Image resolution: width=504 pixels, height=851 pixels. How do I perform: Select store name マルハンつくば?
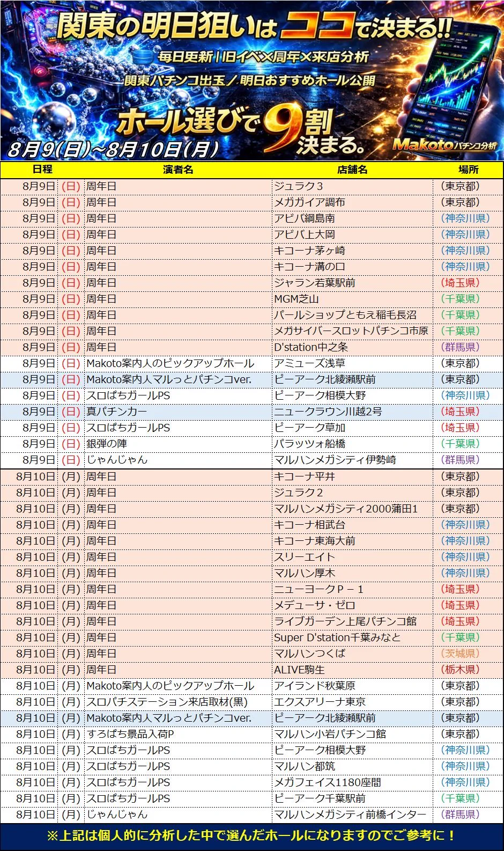coord(309,654)
